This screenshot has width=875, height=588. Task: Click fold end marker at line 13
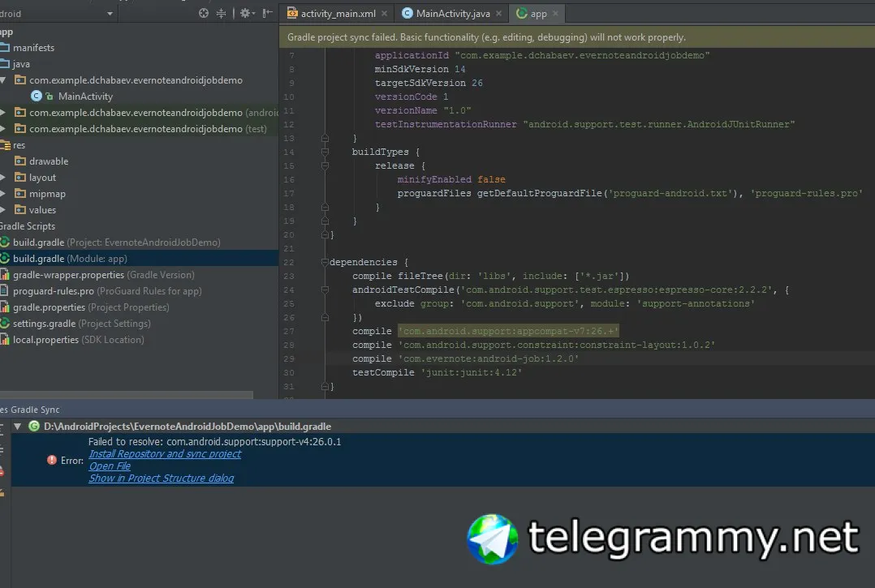point(325,138)
